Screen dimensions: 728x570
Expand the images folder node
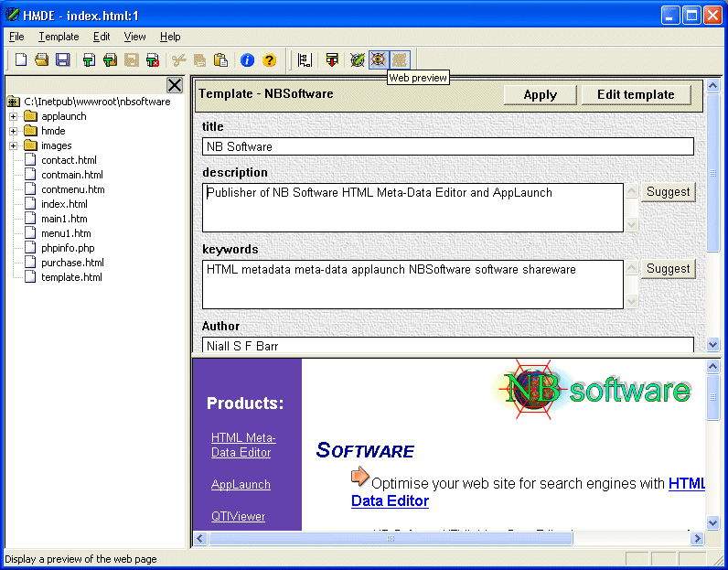14,145
